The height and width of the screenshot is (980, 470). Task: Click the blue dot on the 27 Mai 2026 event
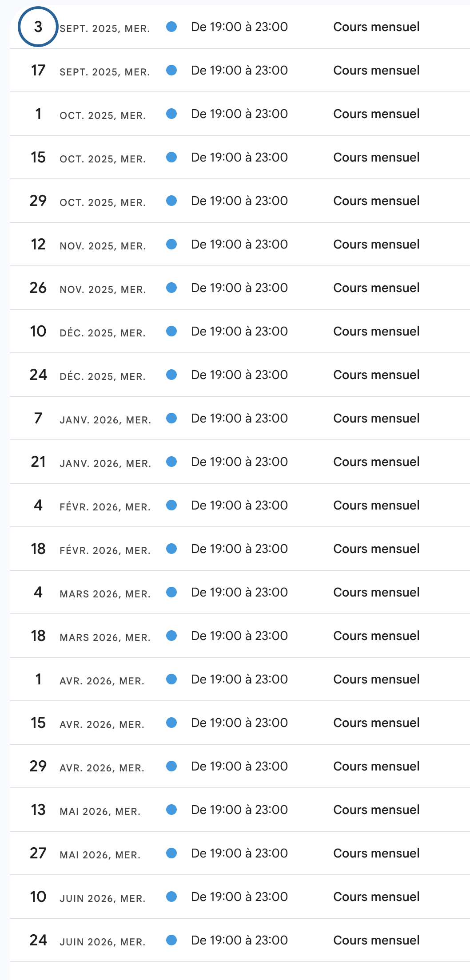click(x=171, y=854)
